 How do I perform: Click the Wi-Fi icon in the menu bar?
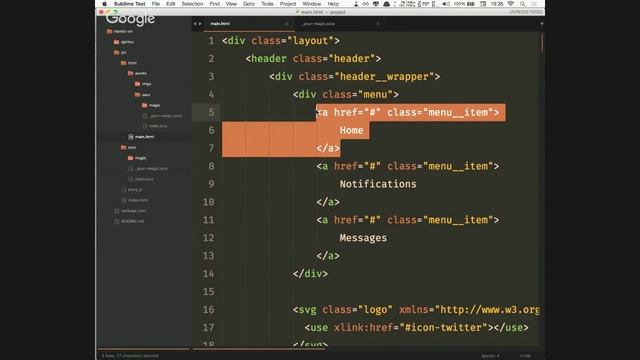(x=511, y=4)
